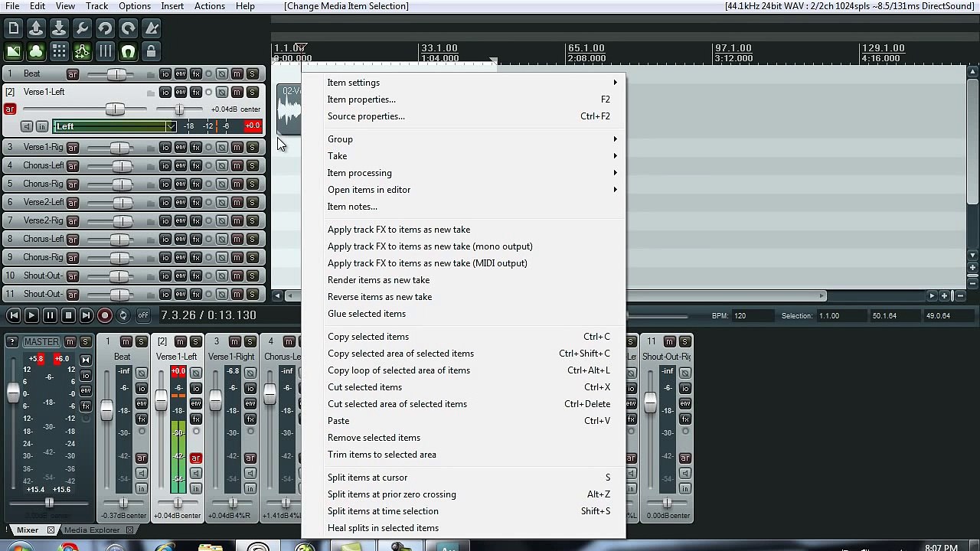The image size is (980, 551).
Task: Open the fx button in Master mixer strip
Action: [x=86, y=406]
